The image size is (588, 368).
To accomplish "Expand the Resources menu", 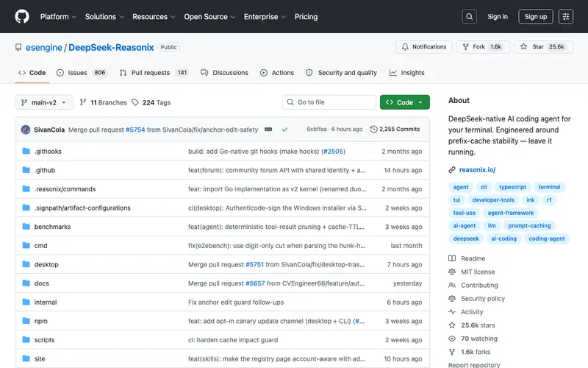I will coord(154,16).
